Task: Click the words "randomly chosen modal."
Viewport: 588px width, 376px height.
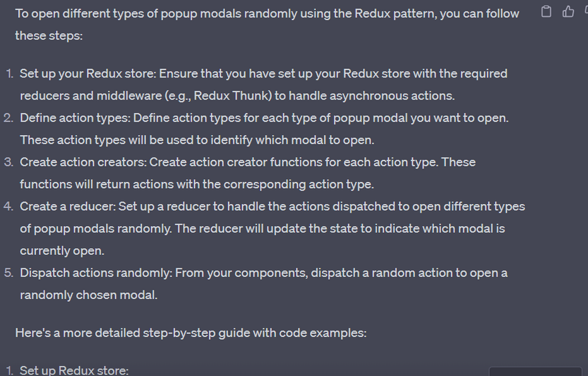Action: pos(89,294)
